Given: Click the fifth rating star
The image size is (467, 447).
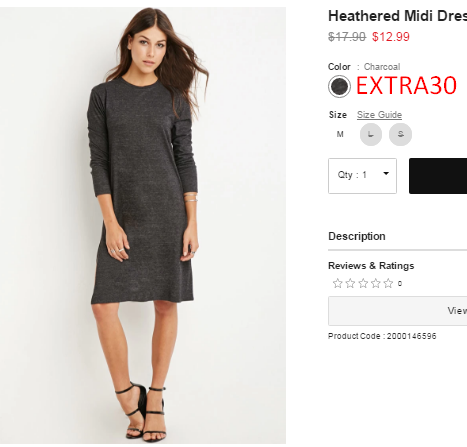Looking at the screenshot, I should point(388,283).
